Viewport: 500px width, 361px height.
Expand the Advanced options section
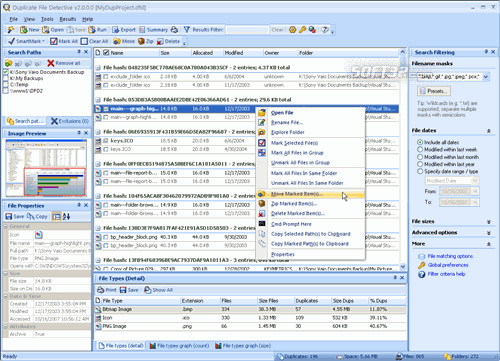(489, 233)
